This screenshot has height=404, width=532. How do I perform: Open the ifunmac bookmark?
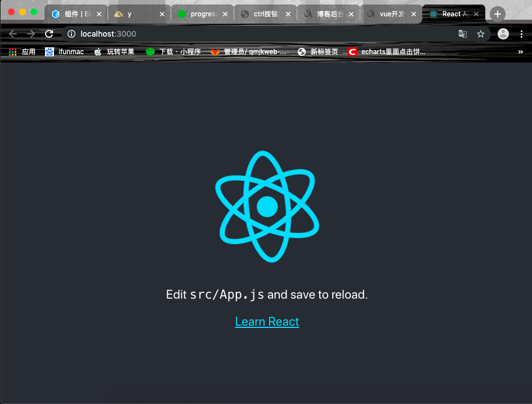point(65,52)
